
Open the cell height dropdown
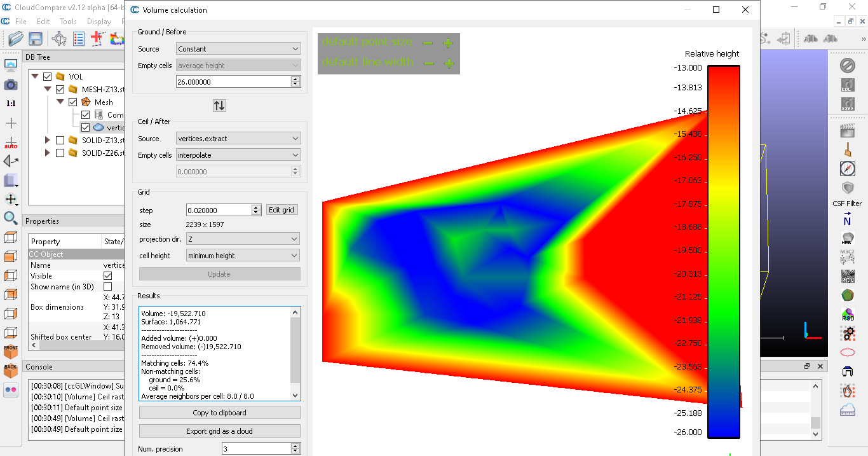pos(243,256)
